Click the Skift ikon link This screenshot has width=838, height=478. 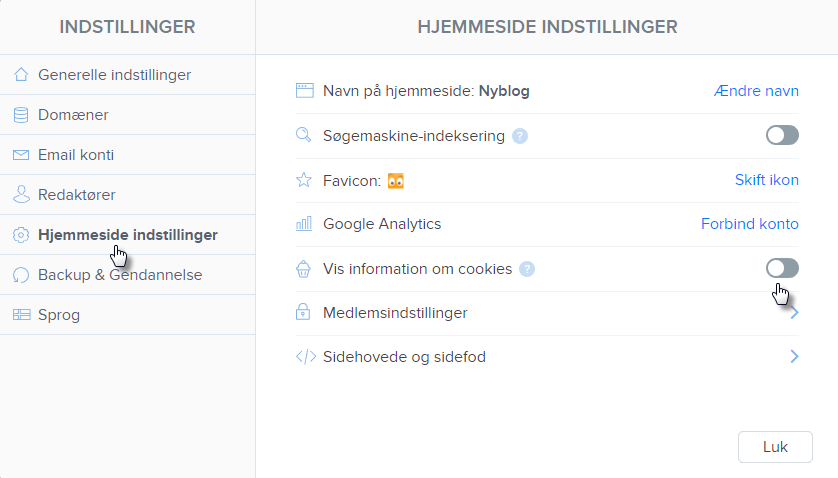click(x=766, y=180)
